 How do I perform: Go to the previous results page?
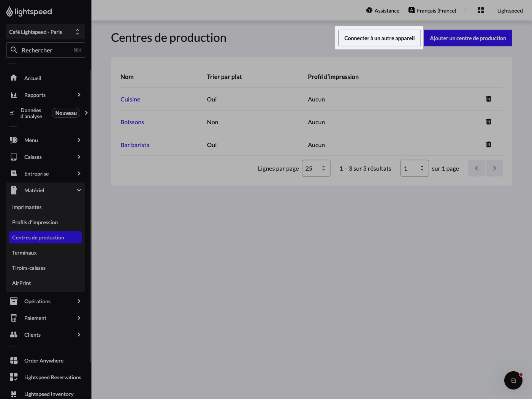tap(477, 168)
